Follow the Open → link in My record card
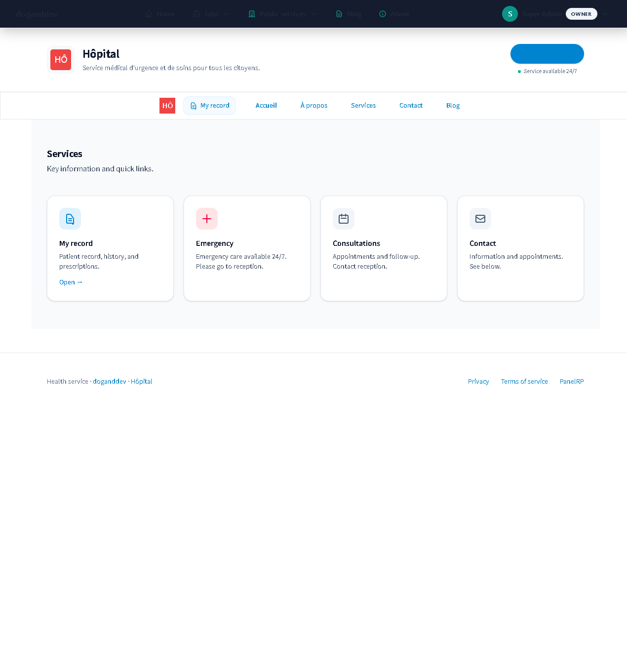Image resolution: width=627 pixels, height=672 pixels. coord(71,282)
